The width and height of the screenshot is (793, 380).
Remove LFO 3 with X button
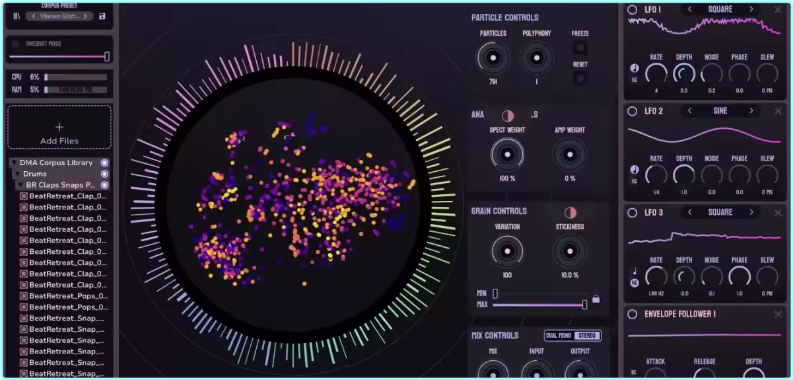(x=778, y=213)
